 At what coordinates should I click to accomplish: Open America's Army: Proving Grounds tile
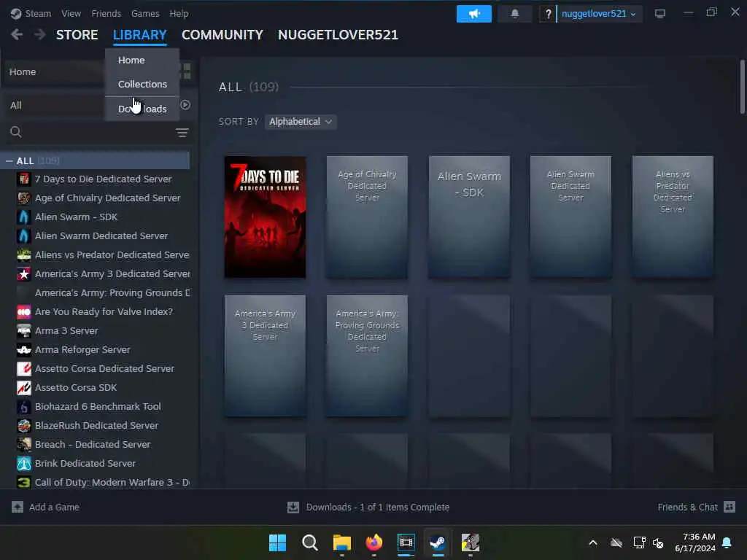(x=368, y=356)
